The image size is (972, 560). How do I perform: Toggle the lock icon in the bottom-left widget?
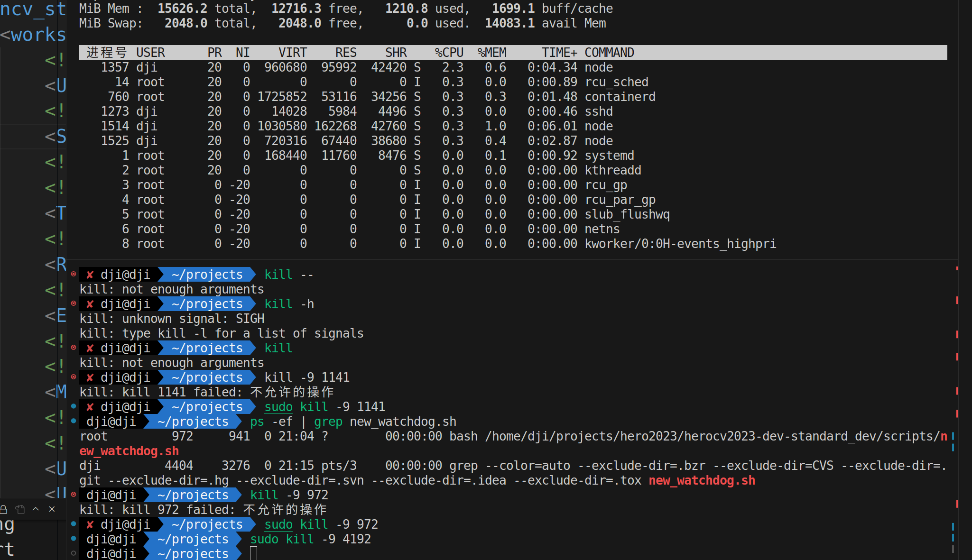click(x=4, y=509)
